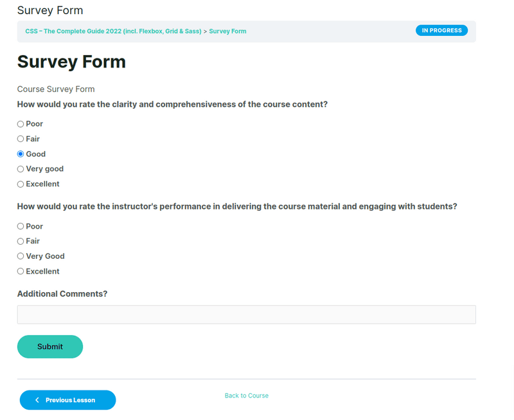Select the Good rating for course content clarity
Image resolution: width=514 pixels, height=420 pixels.
click(x=20, y=153)
